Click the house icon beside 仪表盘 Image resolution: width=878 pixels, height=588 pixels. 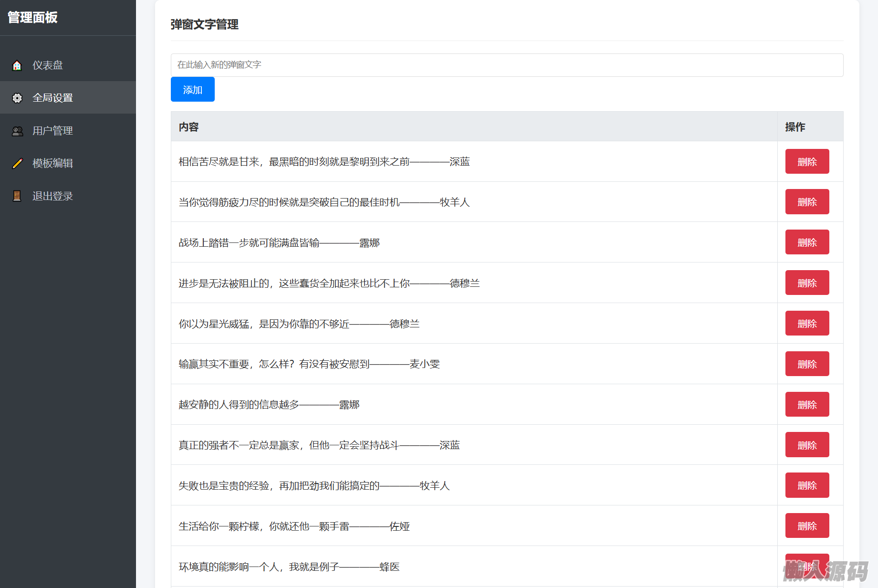[17, 65]
